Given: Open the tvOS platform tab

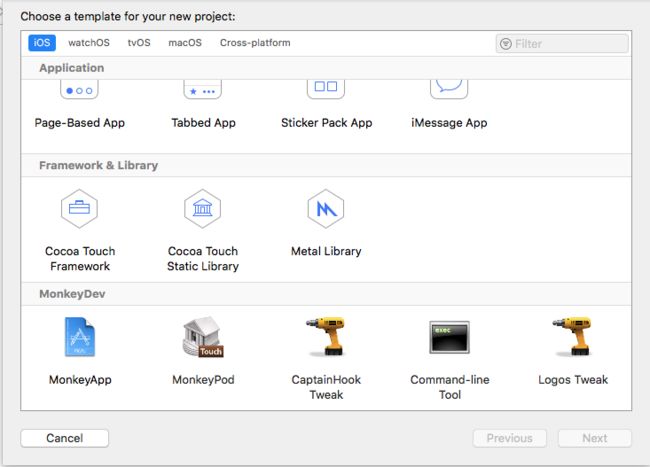Looking at the screenshot, I should tap(139, 43).
